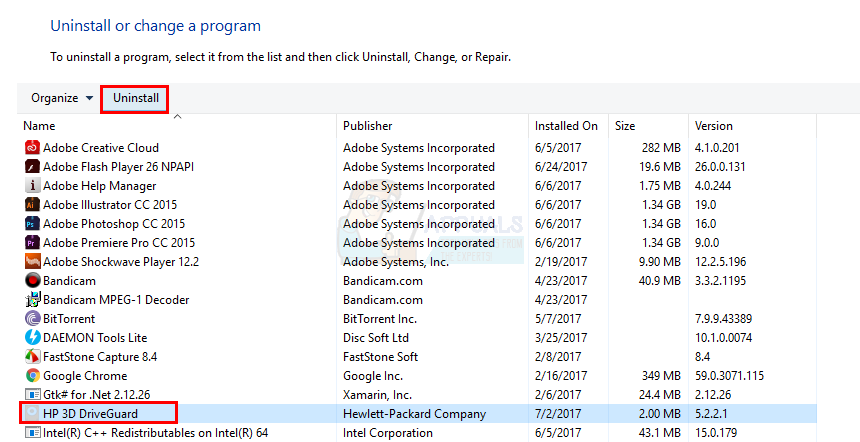Click the Adobe Premiere Pro CC 2015 icon

tap(32, 243)
